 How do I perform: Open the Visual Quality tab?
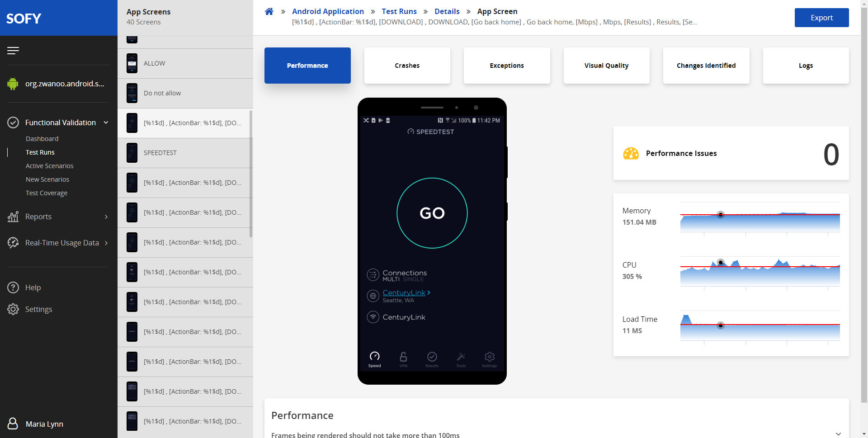[606, 66]
